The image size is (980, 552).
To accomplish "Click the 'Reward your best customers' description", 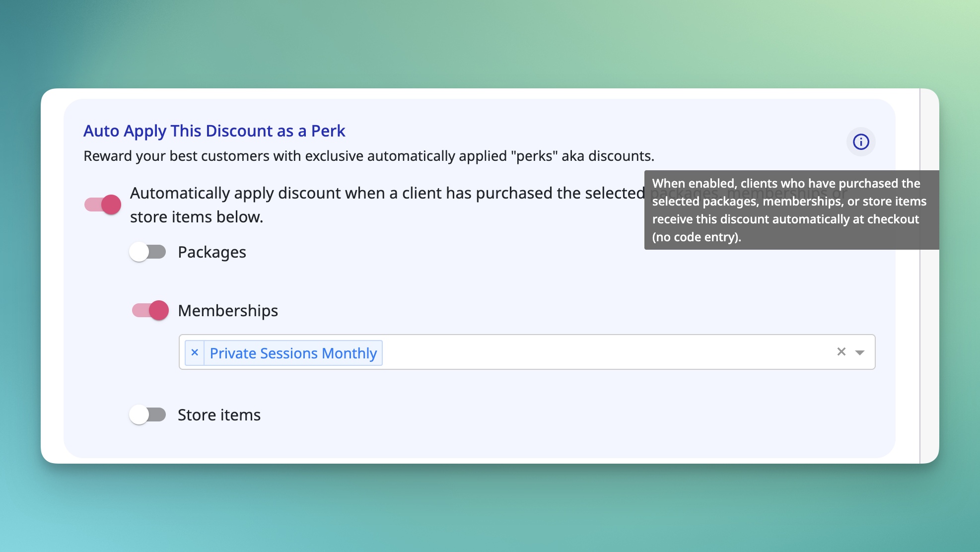I will (x=369, y=156).
